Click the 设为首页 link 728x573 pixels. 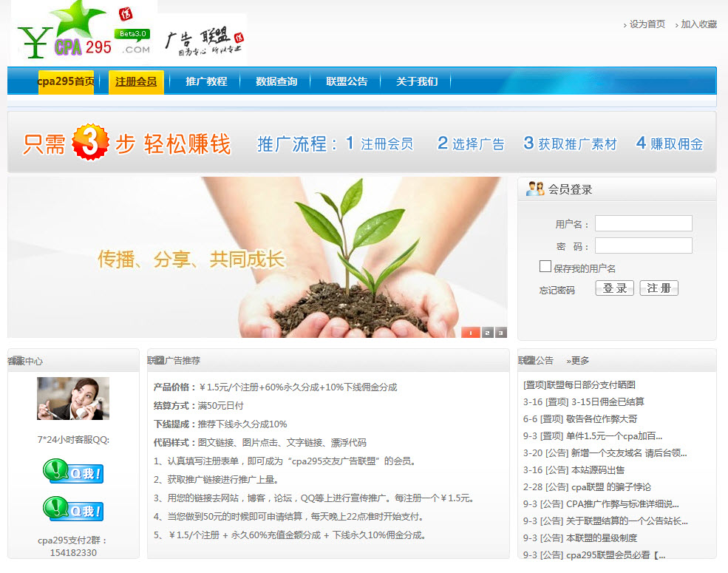(x=647, y=24)
